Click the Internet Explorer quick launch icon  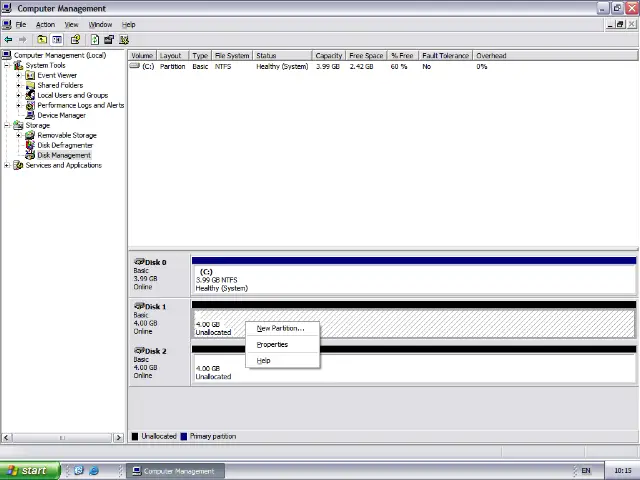tap(94, 471)
